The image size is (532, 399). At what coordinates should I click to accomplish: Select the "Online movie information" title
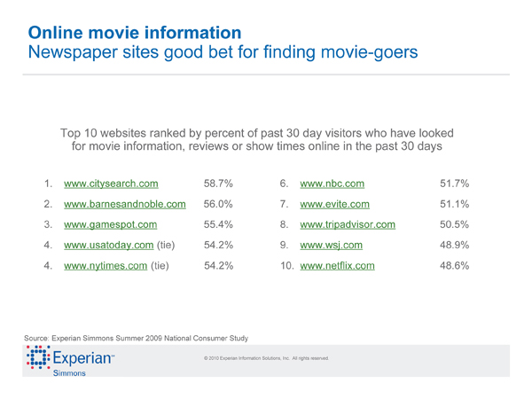tap(135, 32)
